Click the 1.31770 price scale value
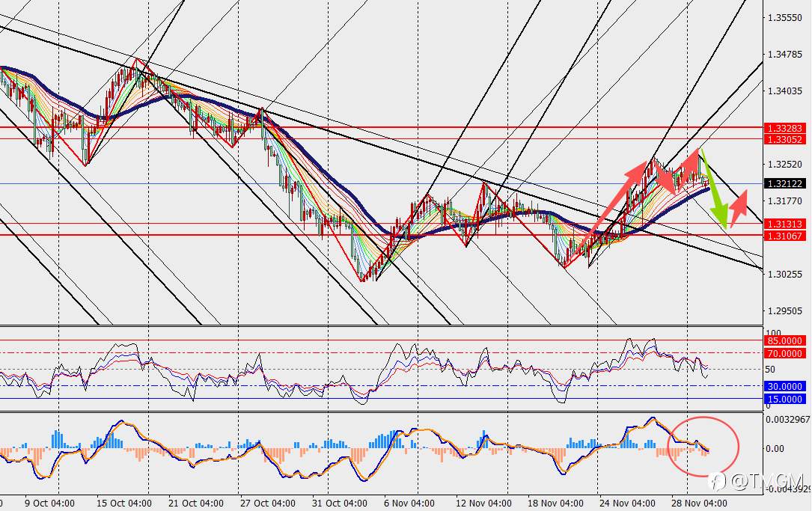The height and width of the screenshot is (511, 812). pyautogui.click(x=784, y=201)
